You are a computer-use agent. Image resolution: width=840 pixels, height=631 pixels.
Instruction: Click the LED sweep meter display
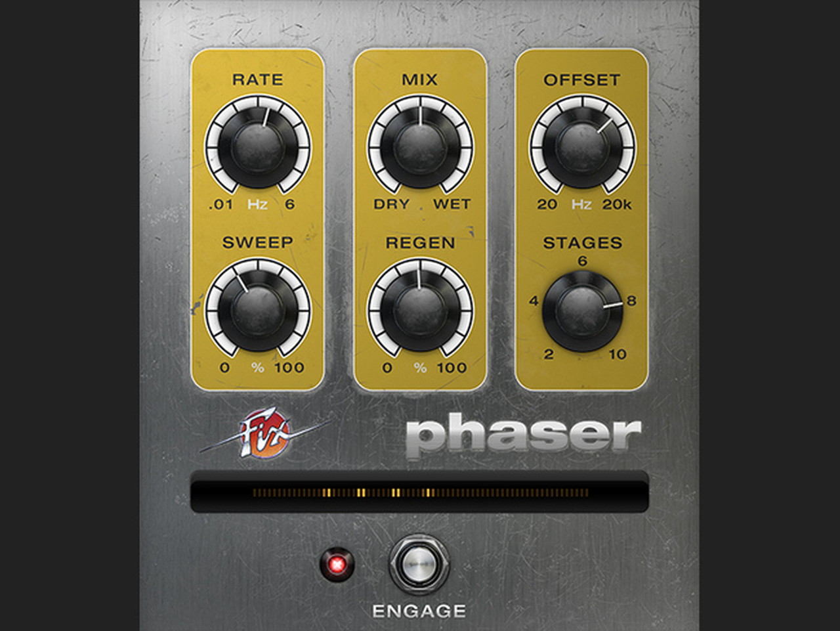(419, 492)
